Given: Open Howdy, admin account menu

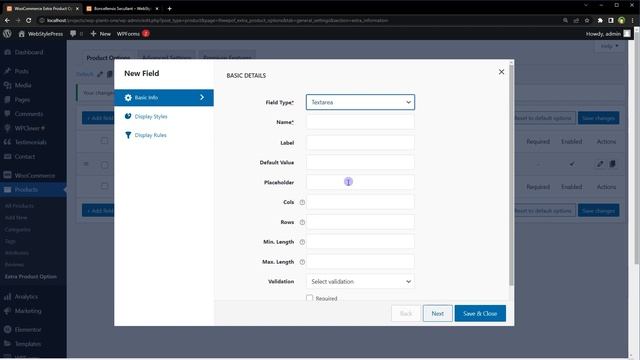Looking at the screenshot, I should click(608, 34).
